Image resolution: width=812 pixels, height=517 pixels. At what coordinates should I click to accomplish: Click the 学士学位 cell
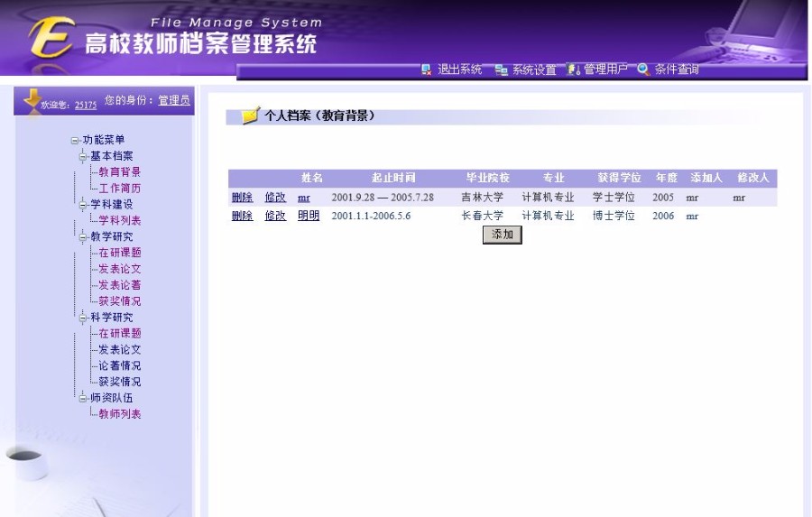point(614,198)
